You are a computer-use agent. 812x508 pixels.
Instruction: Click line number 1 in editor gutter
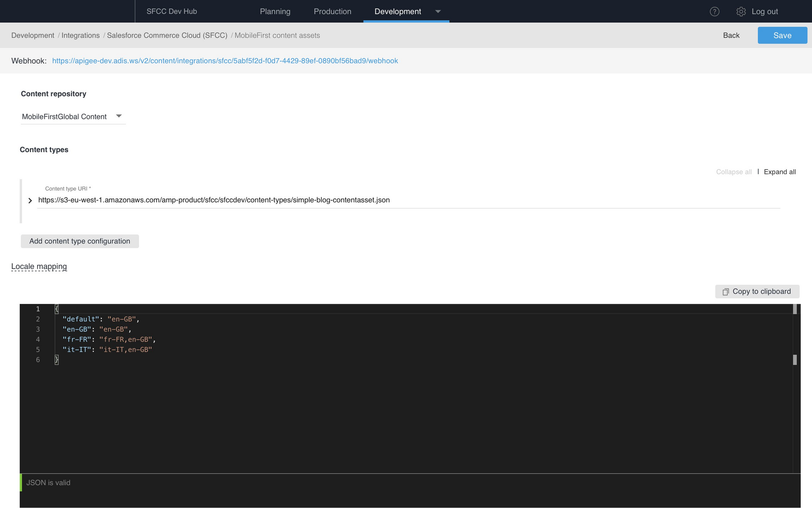click(38, 309)
